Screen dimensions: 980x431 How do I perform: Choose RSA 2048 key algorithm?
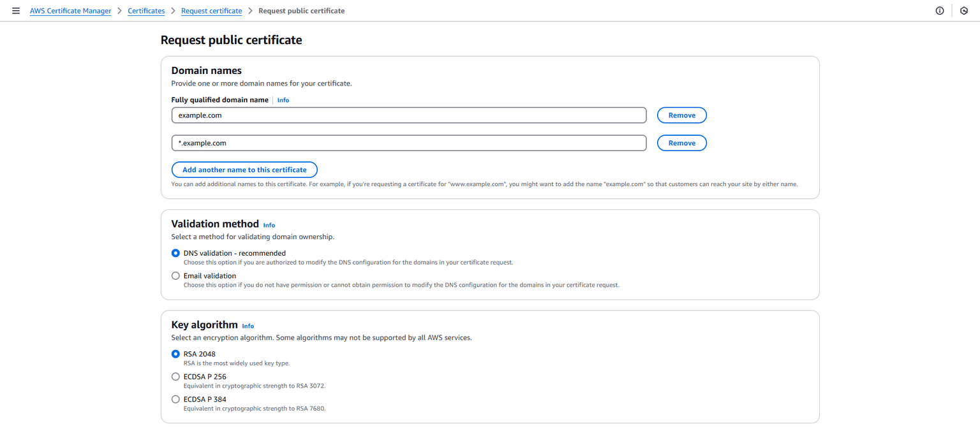tap(175, 354)
